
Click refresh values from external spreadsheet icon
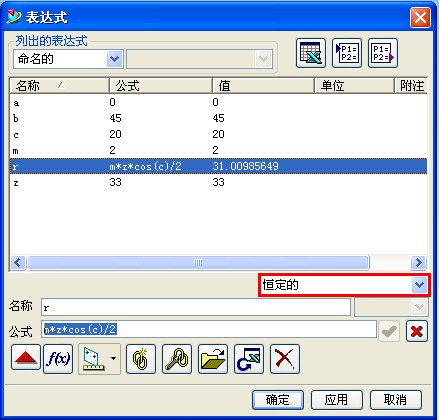[249, 359]
